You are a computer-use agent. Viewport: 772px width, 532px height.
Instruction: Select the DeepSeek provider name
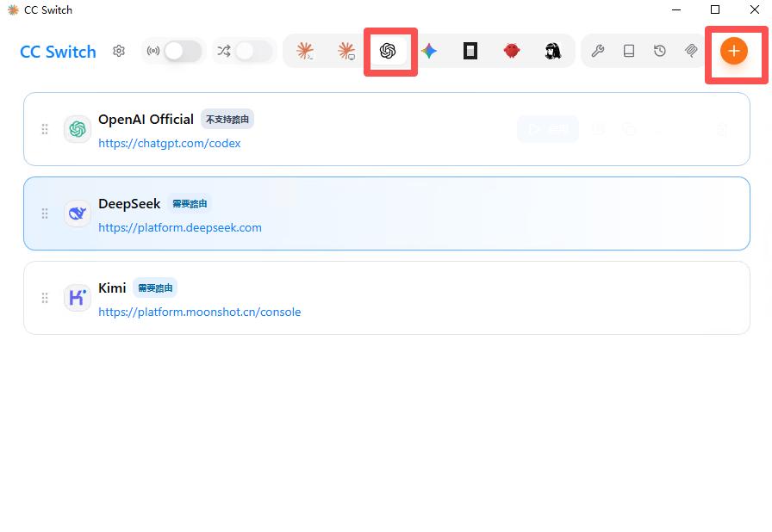pos(129,204)
